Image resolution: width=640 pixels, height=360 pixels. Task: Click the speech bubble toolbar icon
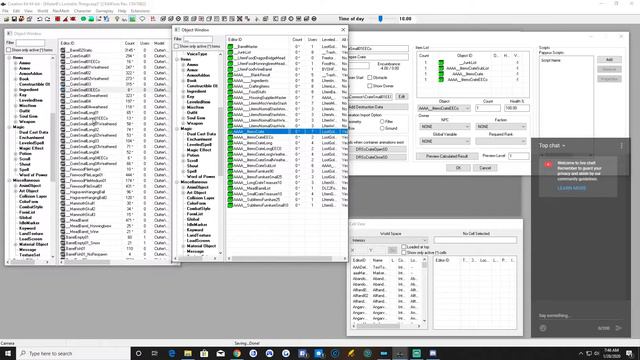142,19
